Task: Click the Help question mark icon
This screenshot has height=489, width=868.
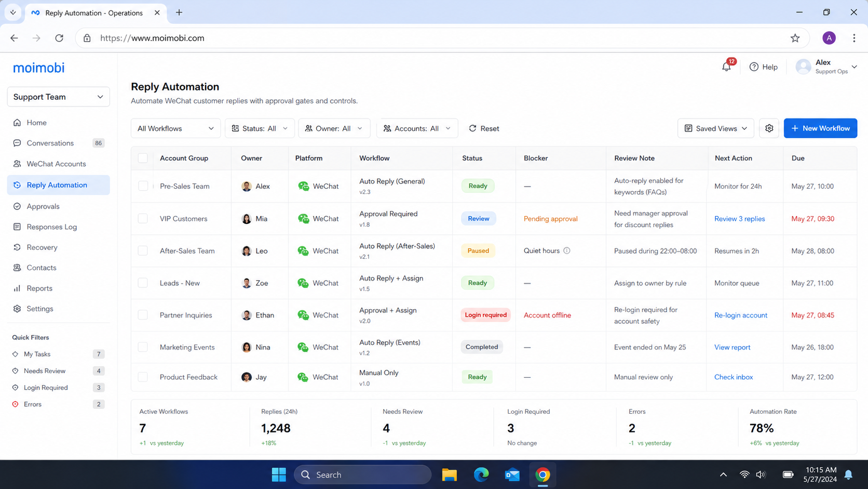Action: coord(754,67)
